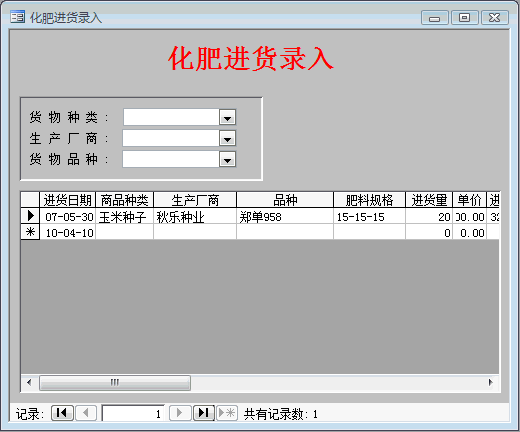The width and height of the screenshot is (520, 432).
Task: Click the 品种 column header
Action: pos(285,200)
